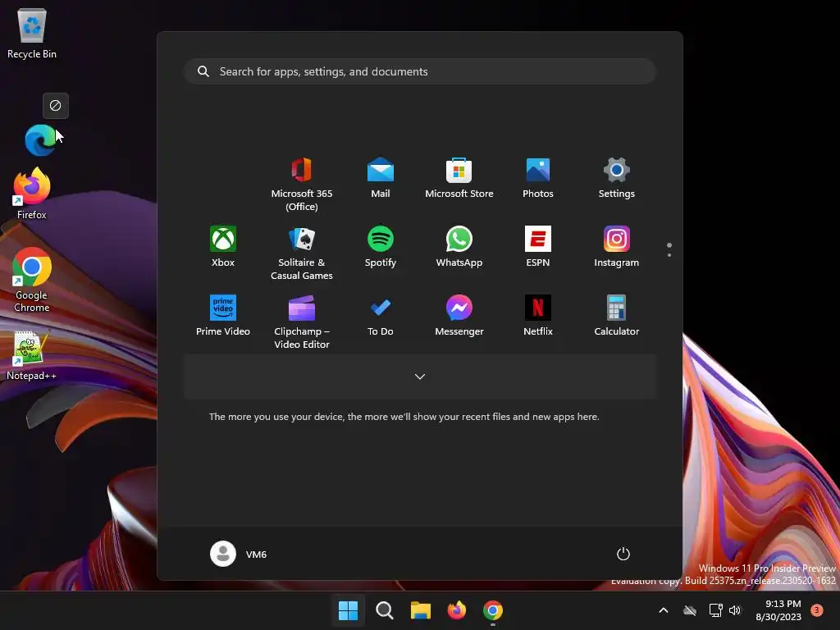Open Prime Video

point(223,316)
